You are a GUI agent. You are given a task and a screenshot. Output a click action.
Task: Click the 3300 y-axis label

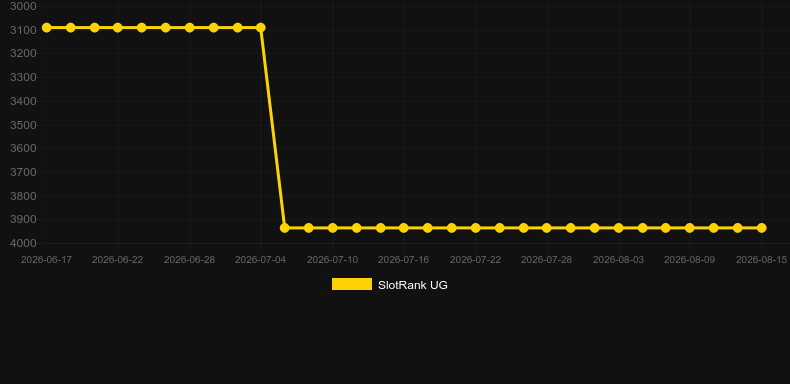tap(23, 78)
